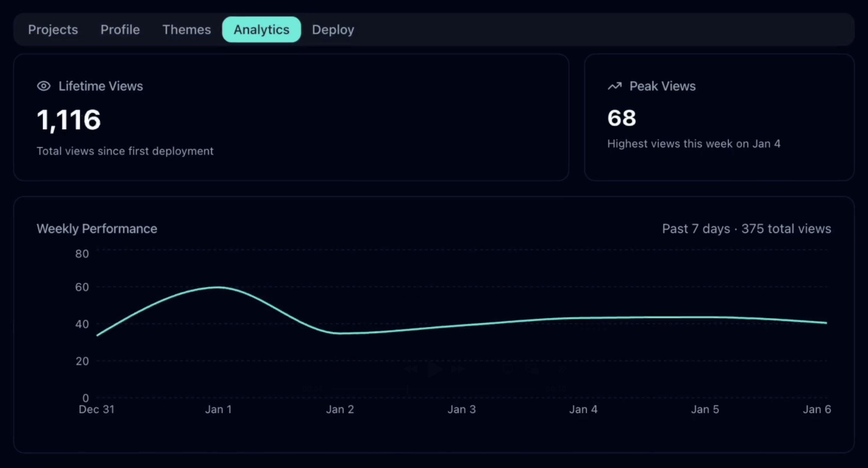
Task: Switch to the Projects tab
Action: coord(53,30)
